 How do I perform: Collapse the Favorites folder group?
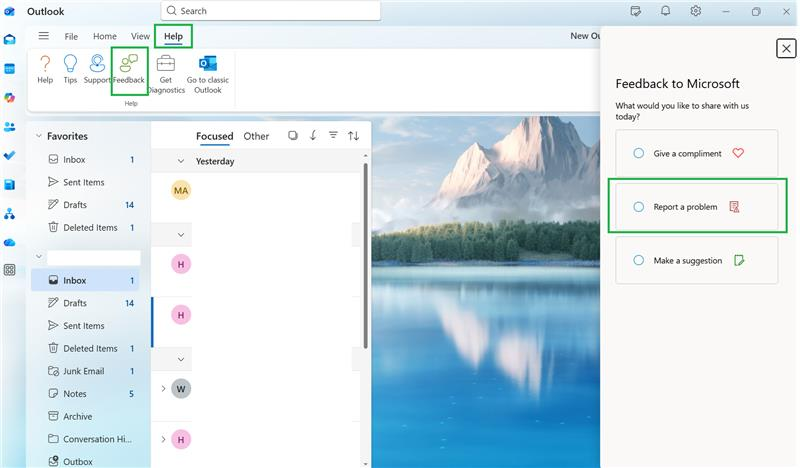pos(38,136)
